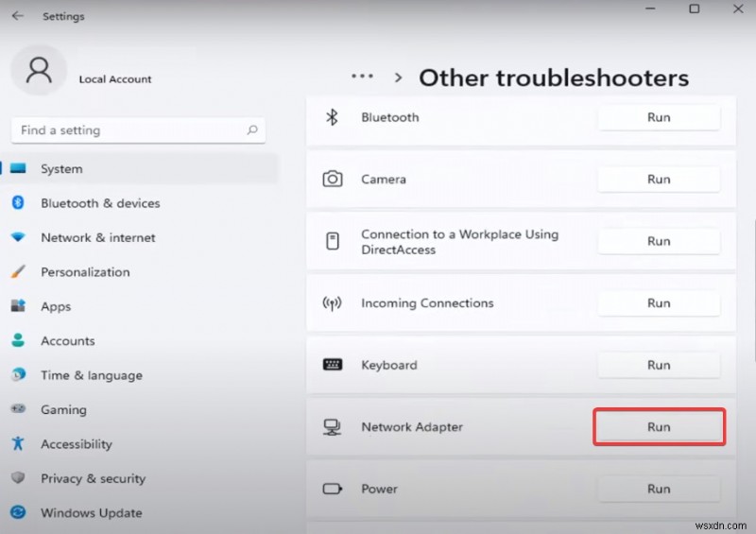The image size is (756, 534).
Task: Click the Camera troubleshooter icon
Action: pyautogui.click(x=333, y=179)
